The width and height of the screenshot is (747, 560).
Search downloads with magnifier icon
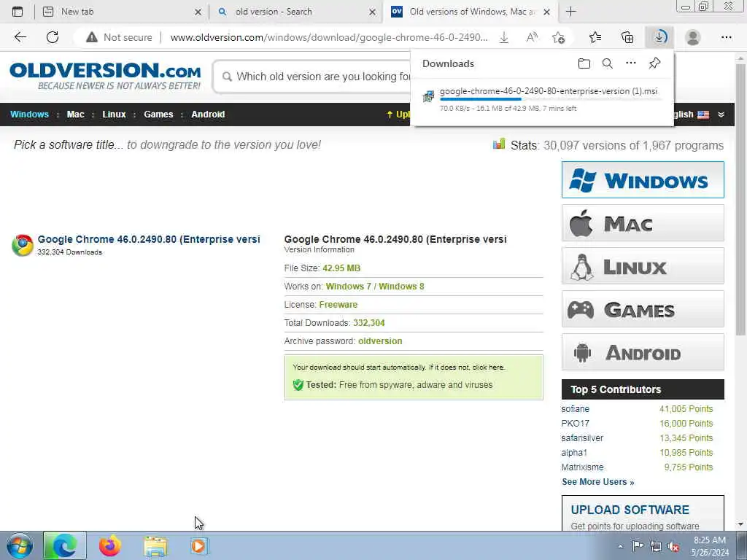point(608,63)
